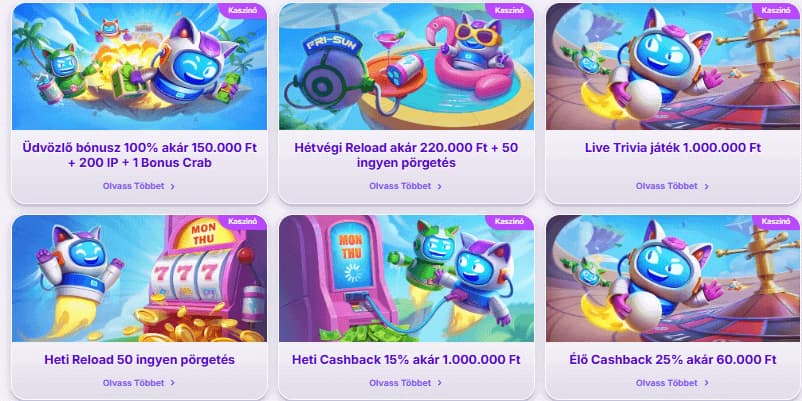Open Olvass Többet for Live Trivia játék
The height and width of the screenshot is (401, 802).
[x=667, y=186]
